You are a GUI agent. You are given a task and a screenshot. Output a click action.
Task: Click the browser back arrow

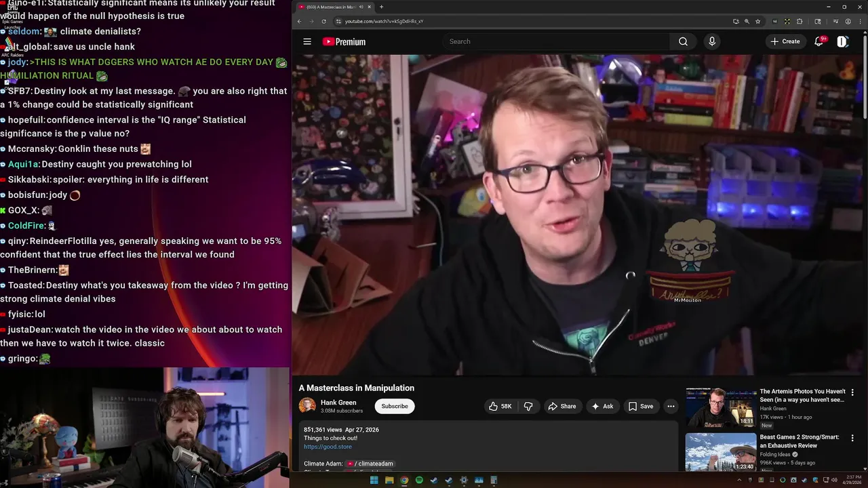(x=299, y=21)
